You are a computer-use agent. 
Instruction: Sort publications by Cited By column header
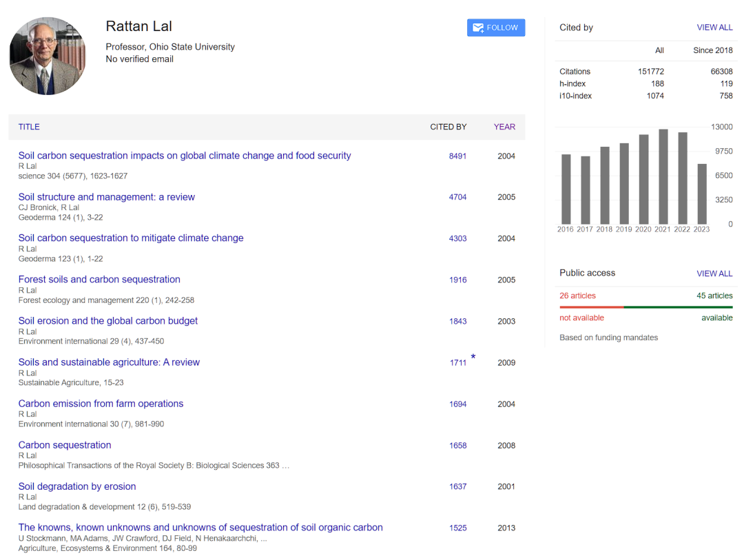448,127
